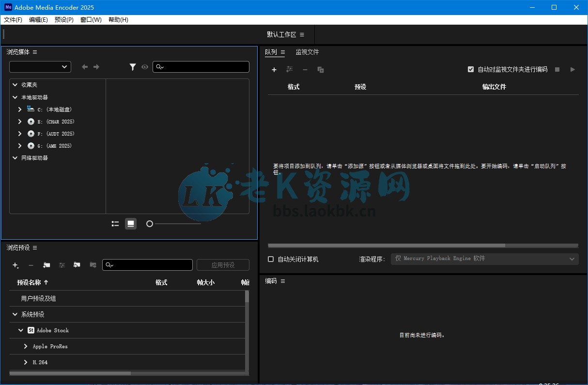Click the 格式 column header in presets

click(161, 282)
